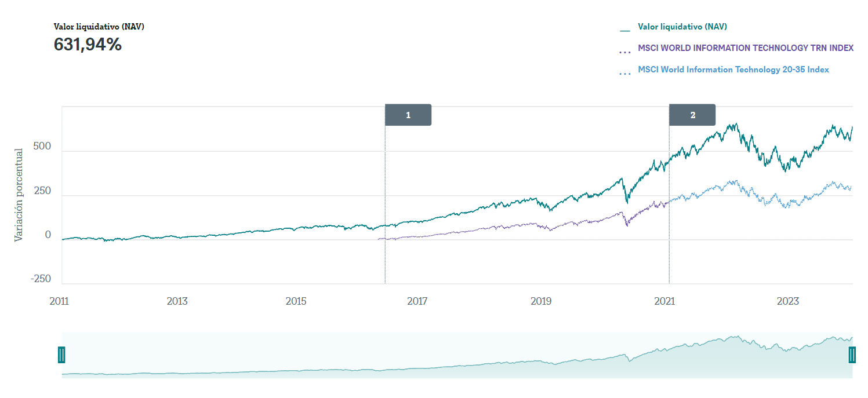Select the 2023 label on the time axis

coord(788,301)
